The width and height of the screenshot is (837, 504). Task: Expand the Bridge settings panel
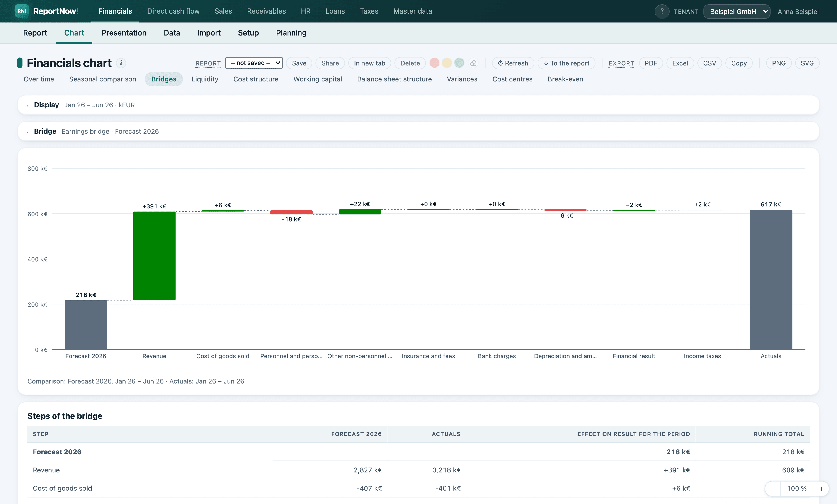coord(418,131)
